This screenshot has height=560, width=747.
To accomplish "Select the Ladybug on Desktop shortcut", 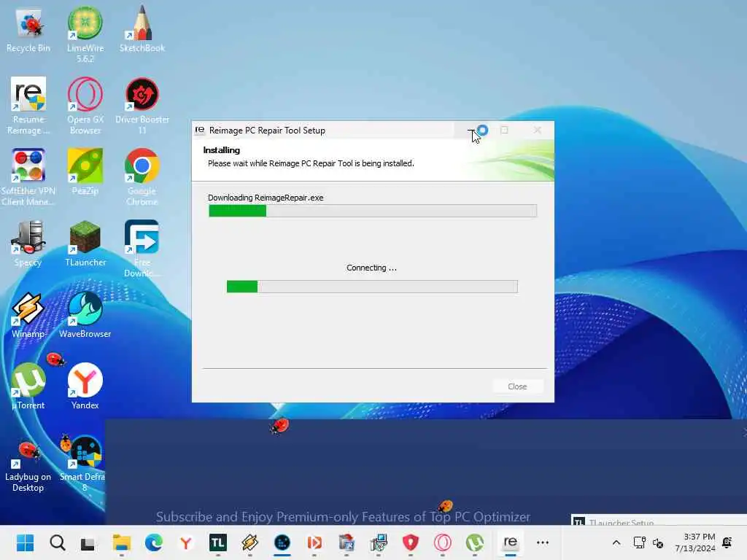I will 28,467.
